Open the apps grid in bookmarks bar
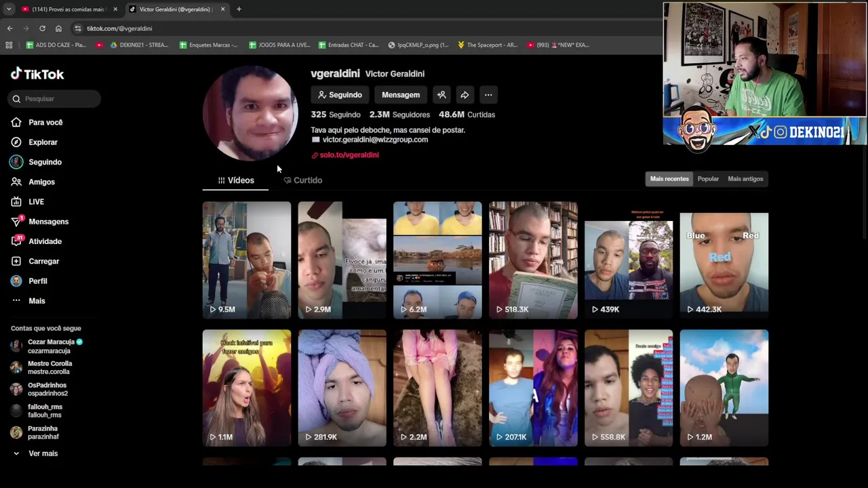The image size is (868, 488). pyautogui.click(x=9, y=45)
